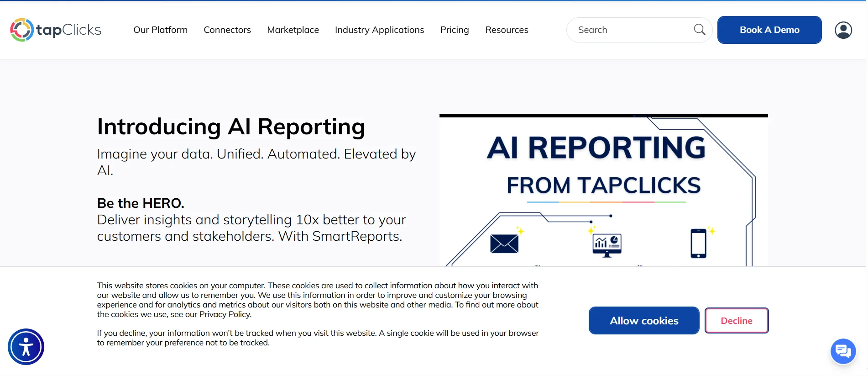The width and height of the screenshot is (868, 376).
Task: Decline cookie tracking
Action: click(x=736, y=321)
